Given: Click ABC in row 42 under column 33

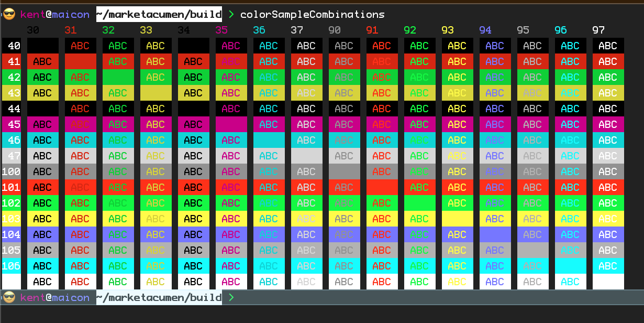Looking at the screenshot, I should (x=156, y=77).
